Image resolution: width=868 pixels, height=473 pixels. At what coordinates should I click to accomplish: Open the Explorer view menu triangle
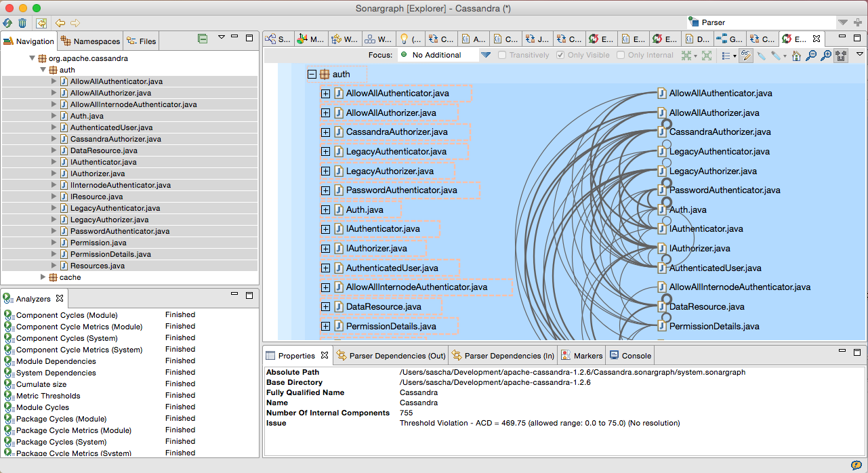pos(859,54)
